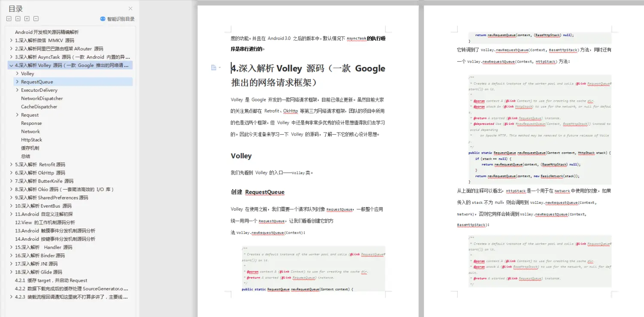
Task: Click the document heading 4.深入解析 Volley 源码
Action: (308, 75)
